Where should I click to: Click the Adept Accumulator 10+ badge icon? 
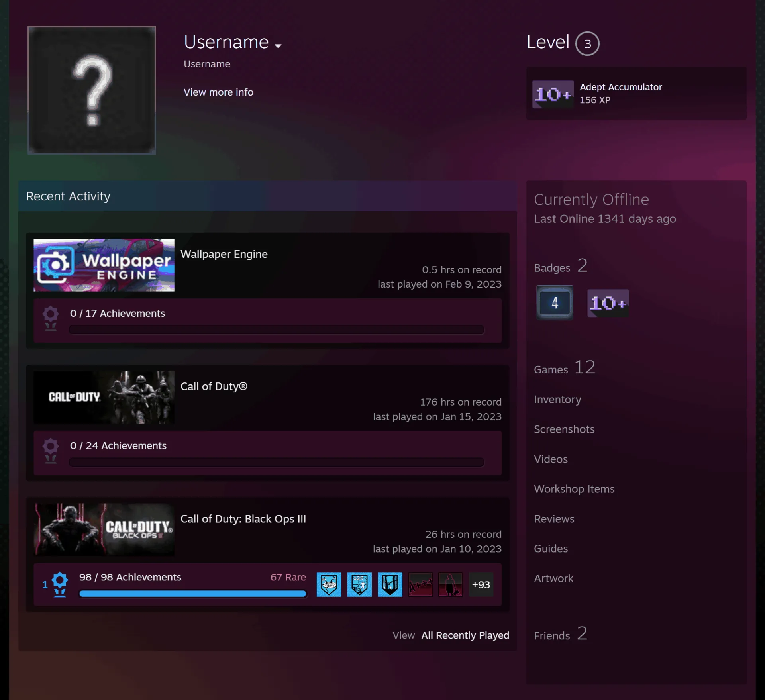553,94
